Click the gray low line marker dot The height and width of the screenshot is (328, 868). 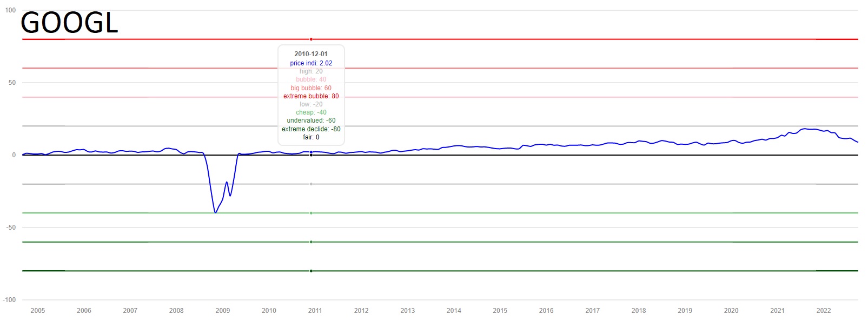click(x=311, y=184)
